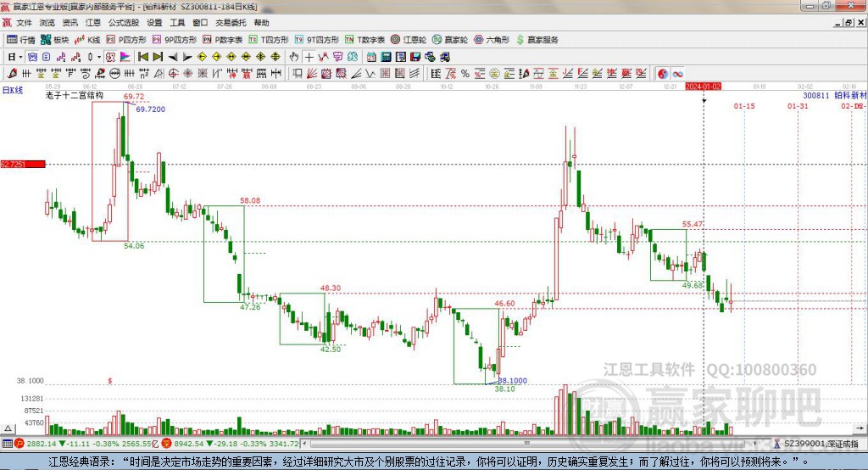Viewport: 868px width, 470px height.
Task: Open the calculator icon in toolbar
Action: click(386, 57)
